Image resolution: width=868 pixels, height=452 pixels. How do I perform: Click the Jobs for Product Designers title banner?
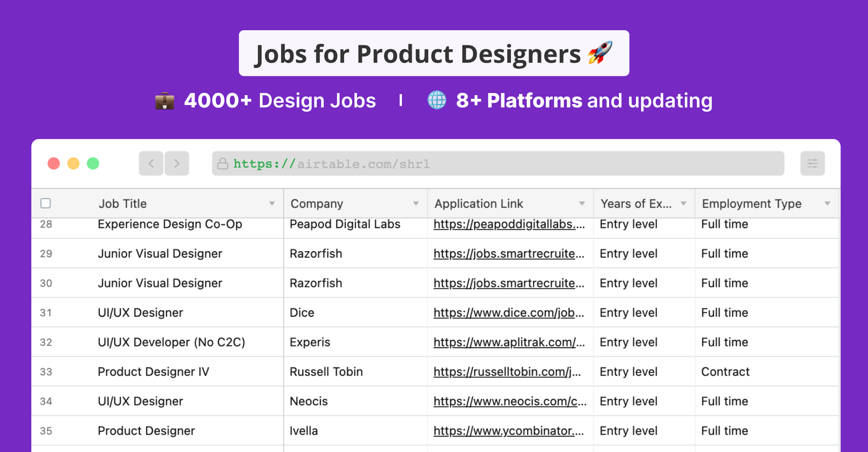pos(434,53)
